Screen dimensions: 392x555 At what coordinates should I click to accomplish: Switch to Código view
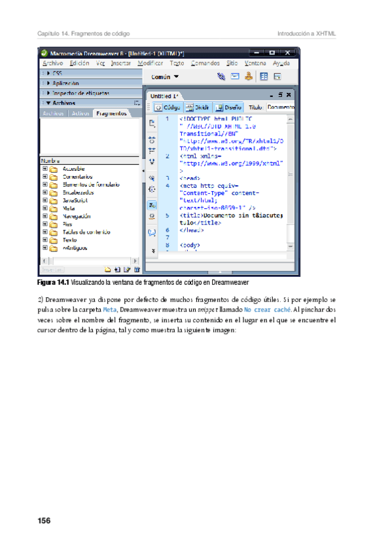(x=168, y=107)
